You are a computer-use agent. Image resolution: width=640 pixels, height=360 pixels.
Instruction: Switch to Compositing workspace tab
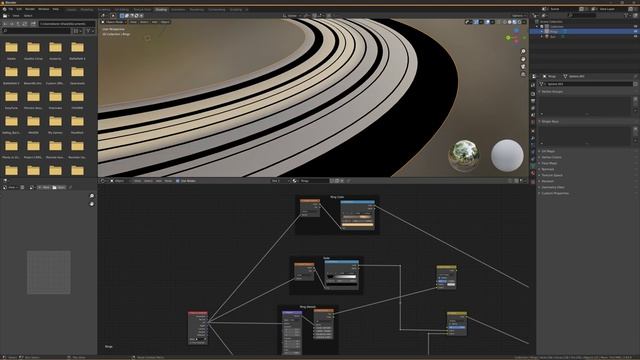217,9
